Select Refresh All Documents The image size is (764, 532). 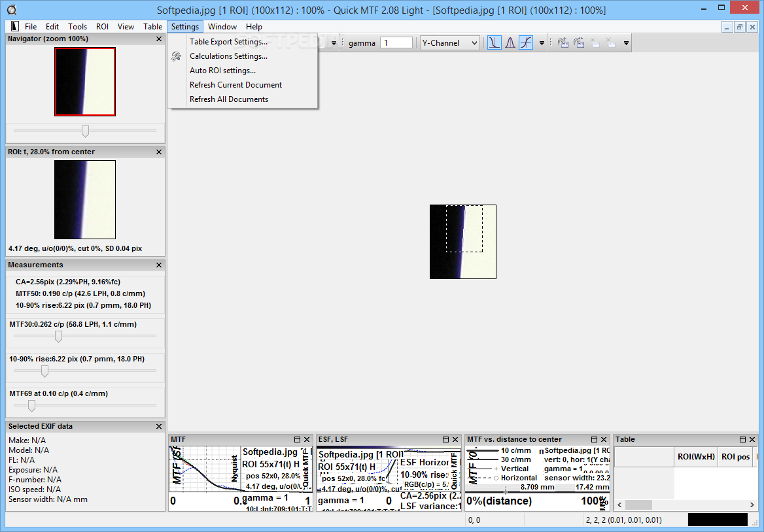click(243, 99)
